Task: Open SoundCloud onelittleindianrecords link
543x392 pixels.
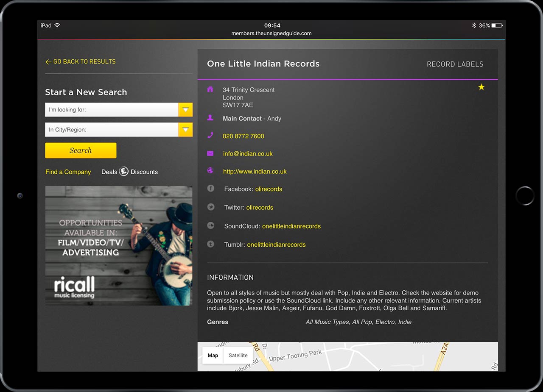Action: coord(291,226)
